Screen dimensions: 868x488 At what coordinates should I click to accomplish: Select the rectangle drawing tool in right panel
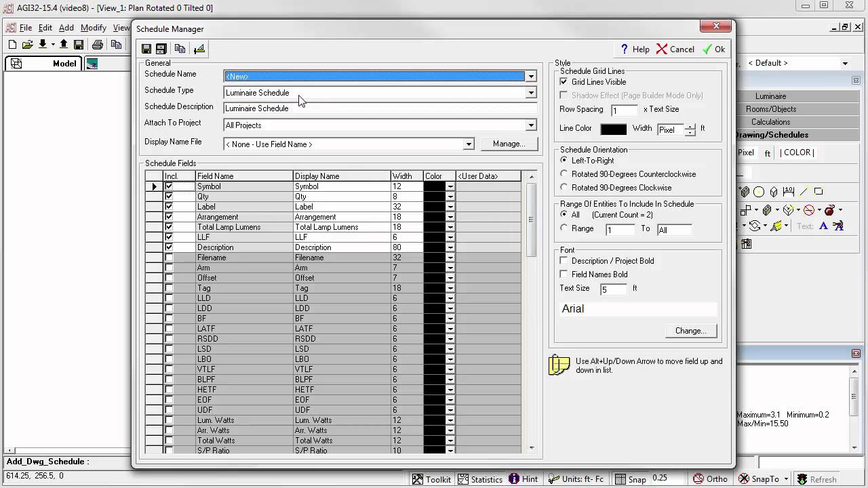(818, 192)
